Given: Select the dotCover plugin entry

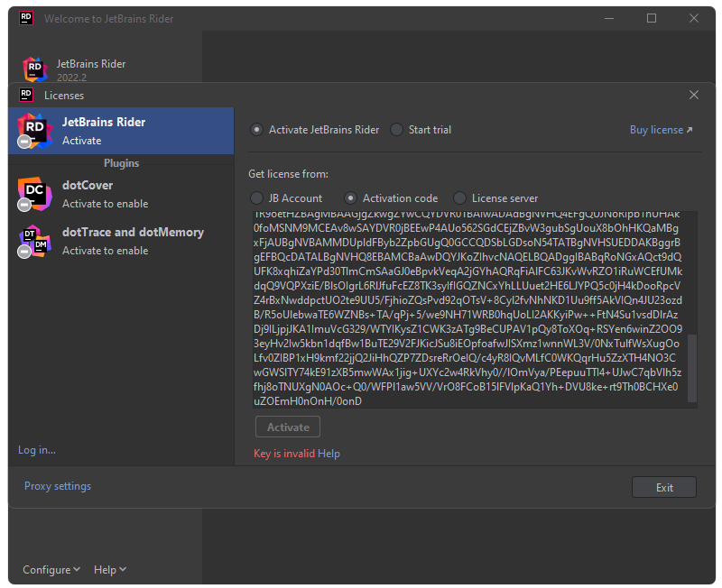Looking at the screenshot, I should (x=121, y=194).
